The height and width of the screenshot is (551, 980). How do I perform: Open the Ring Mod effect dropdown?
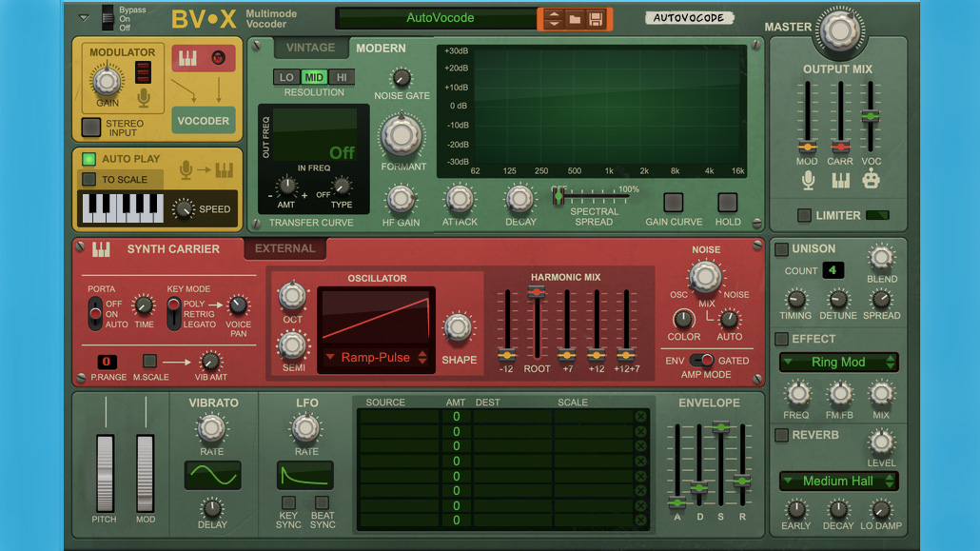(x=838, y=363)
